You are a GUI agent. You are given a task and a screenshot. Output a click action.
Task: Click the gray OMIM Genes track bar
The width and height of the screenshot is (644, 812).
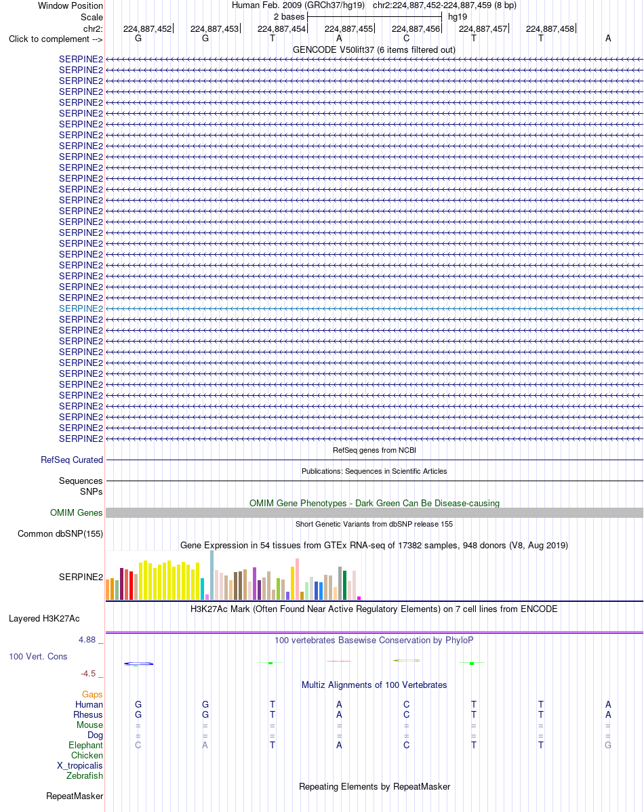tap(374, 512)
